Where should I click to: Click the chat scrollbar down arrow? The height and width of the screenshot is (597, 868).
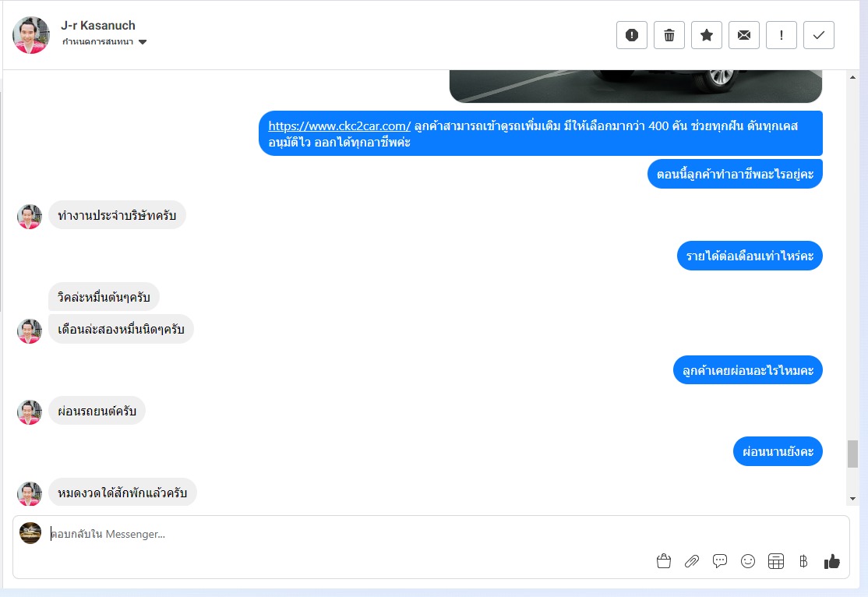tap(852, 499)
